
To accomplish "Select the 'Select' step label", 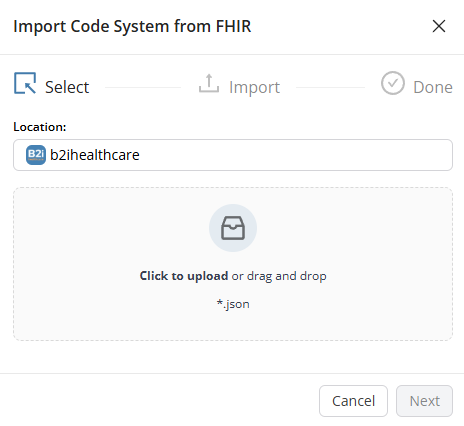I will tap(67, 87).
